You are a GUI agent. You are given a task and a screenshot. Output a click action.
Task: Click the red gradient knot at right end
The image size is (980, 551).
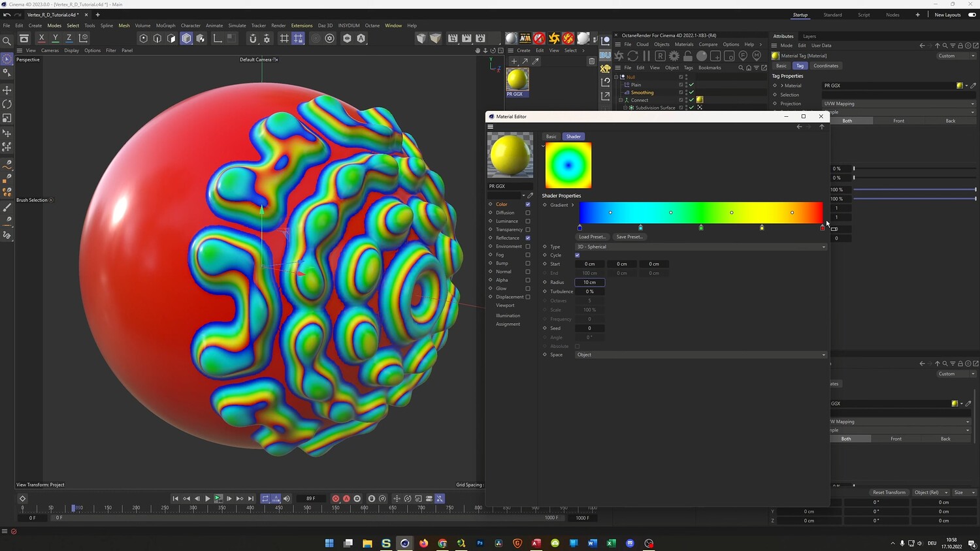pos(823,227)
